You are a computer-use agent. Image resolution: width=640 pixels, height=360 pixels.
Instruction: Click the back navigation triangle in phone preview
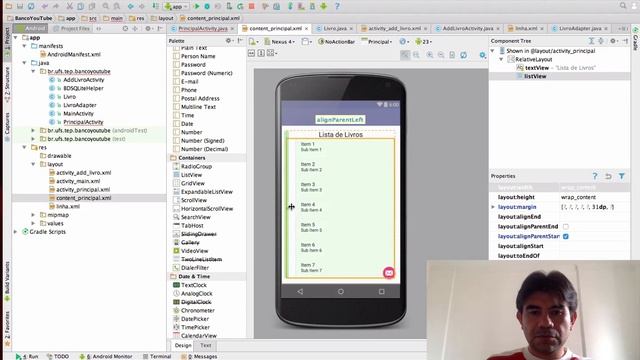300,291
